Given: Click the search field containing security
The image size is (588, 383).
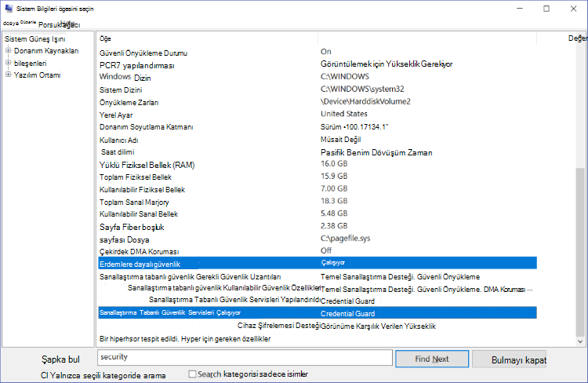Looking at the screenshot, I should click(245, 357).
